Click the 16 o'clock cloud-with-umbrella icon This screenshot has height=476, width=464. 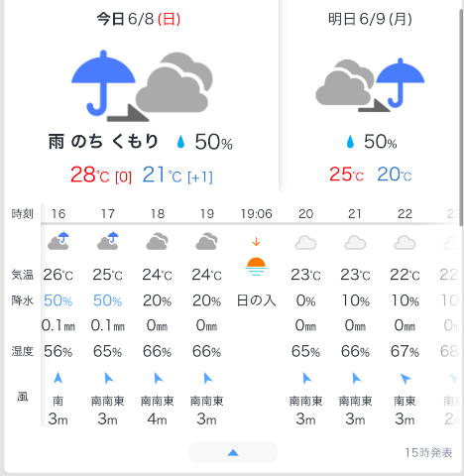(x=58, y=241)
